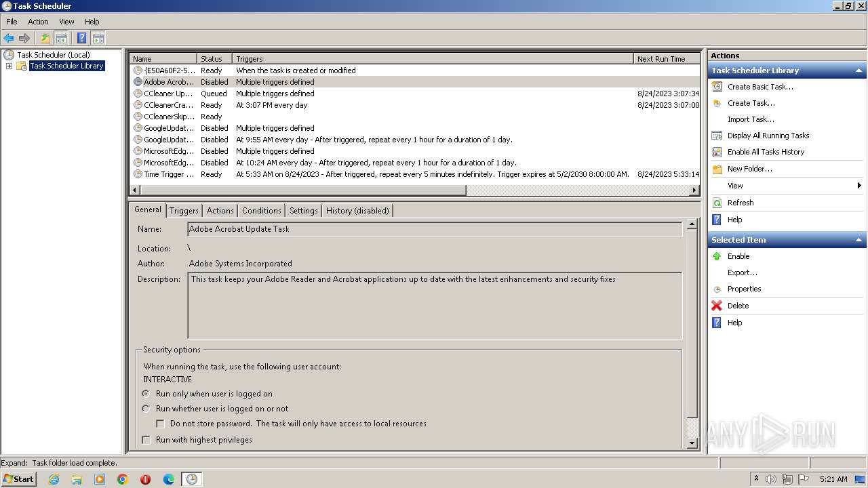This screenshot has height=488, width=868.
Task: Open the Help menu in the menu bar
Action: pyautogui.click(x=92, y=22)
